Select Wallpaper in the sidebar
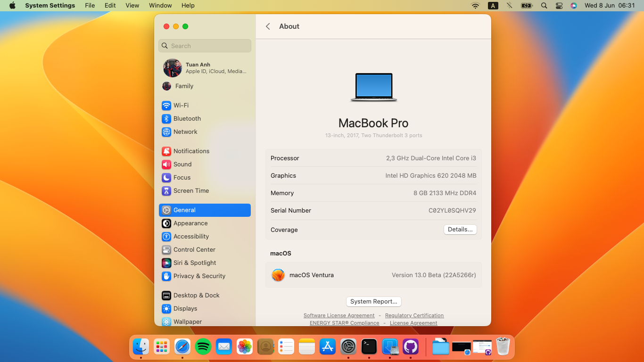Image resolution: width=644 pixels, height=362 pixels. coord(205,322)
